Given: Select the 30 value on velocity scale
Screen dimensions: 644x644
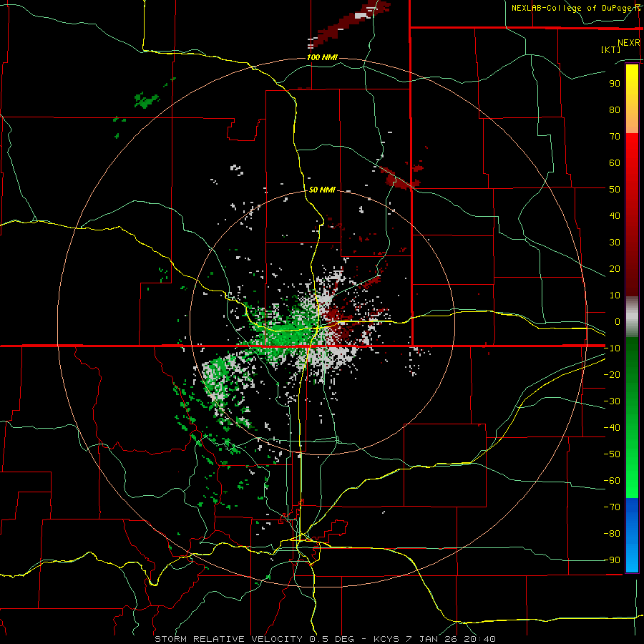Looking at the screenshot, I should pos(615,243).
